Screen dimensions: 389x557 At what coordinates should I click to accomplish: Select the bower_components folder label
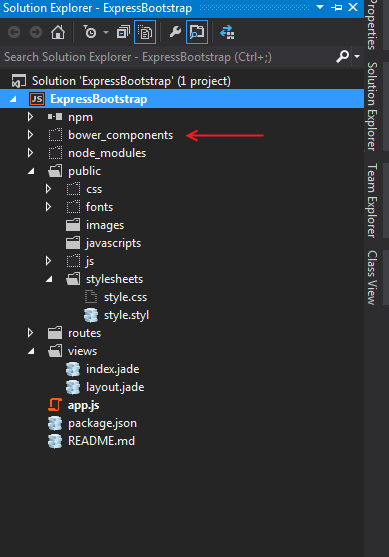pos(120,135)
